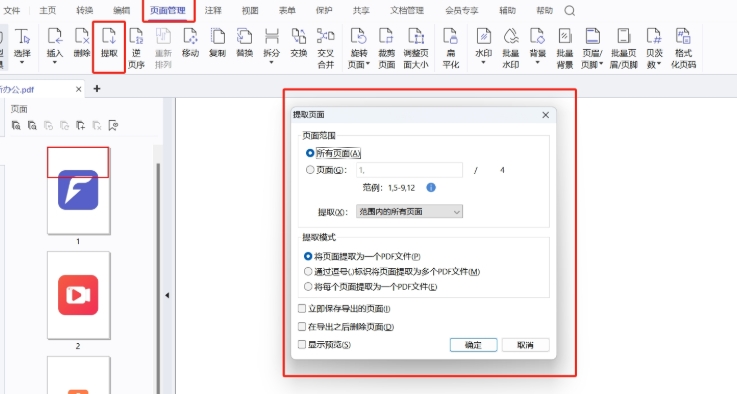Click the blue info icon beside 范例
737x394 pixels.
click(431, 188)
